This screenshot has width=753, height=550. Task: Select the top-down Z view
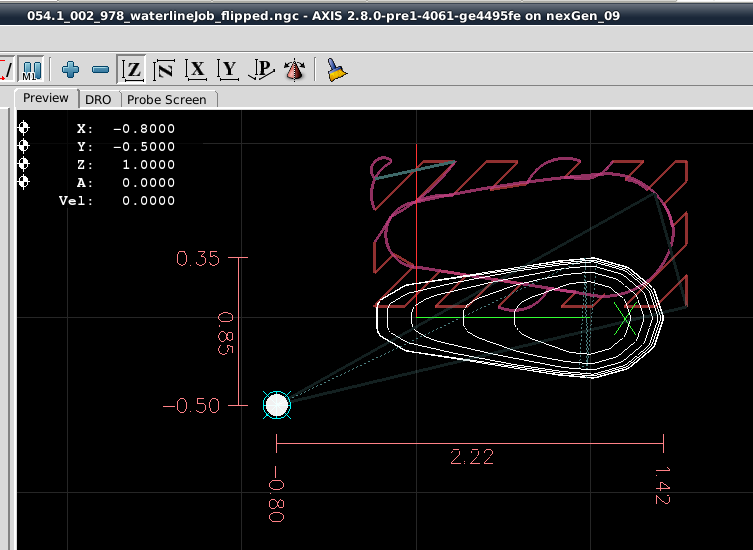132,69
